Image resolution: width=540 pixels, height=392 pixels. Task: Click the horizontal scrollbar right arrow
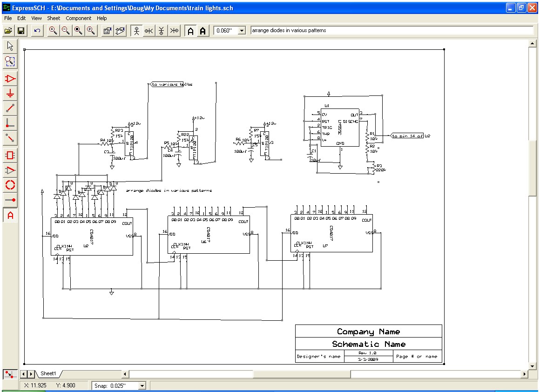(525, 374)
